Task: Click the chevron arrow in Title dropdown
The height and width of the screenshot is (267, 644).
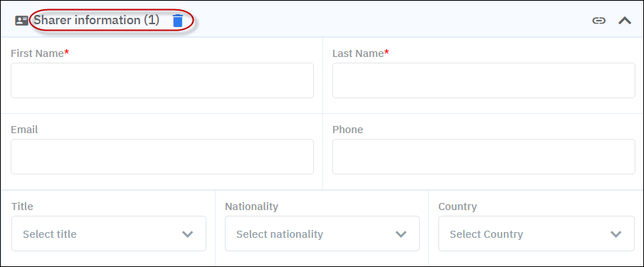Action: click(x=187, y=234)
